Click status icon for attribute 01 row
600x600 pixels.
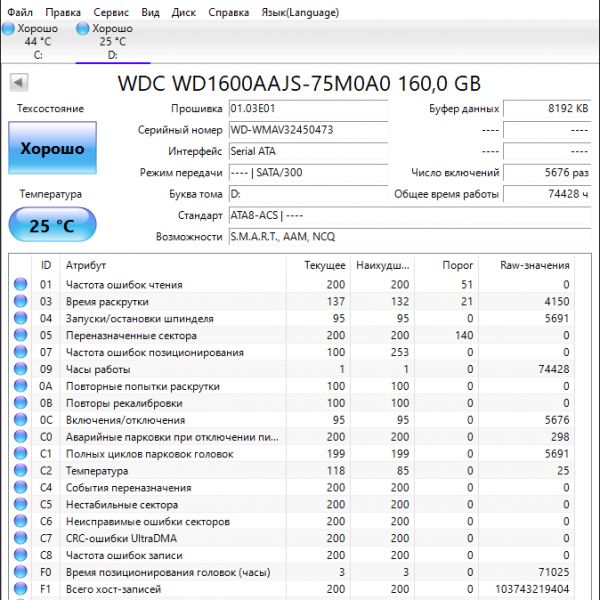pos(21,284)
